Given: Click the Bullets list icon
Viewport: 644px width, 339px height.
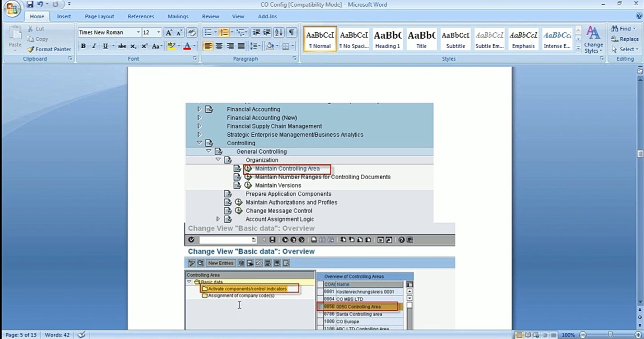Looking at the screenshot, I should 207,32.
